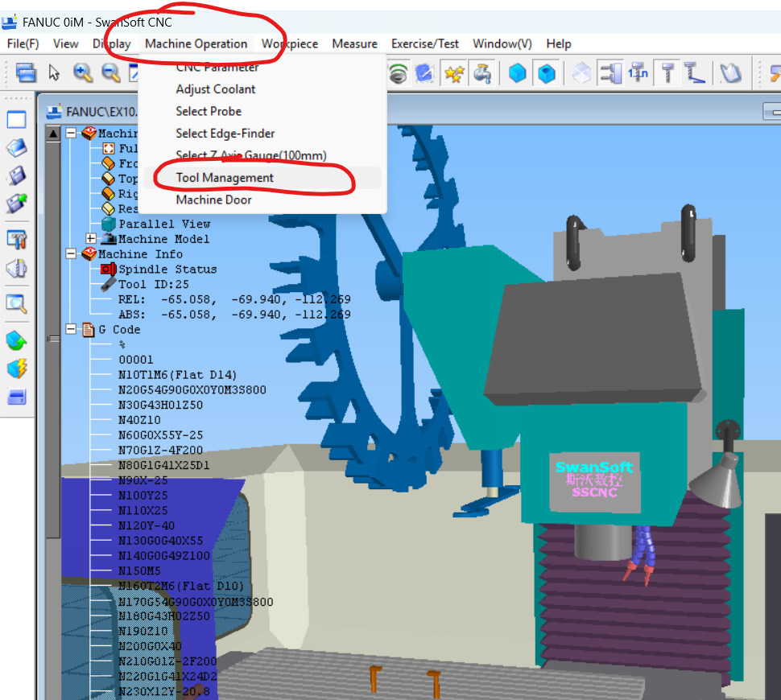Toggle the outlined blue cube toolbar icon
Screen dimensions: 781x700
[x=547, y=73]
